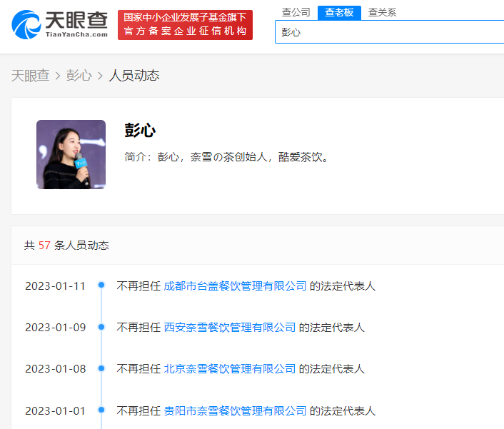Click the TianYanCha logo icon
Image resolution: width=504 pixels, height=429 pixels.
click(x=26, y=25)
